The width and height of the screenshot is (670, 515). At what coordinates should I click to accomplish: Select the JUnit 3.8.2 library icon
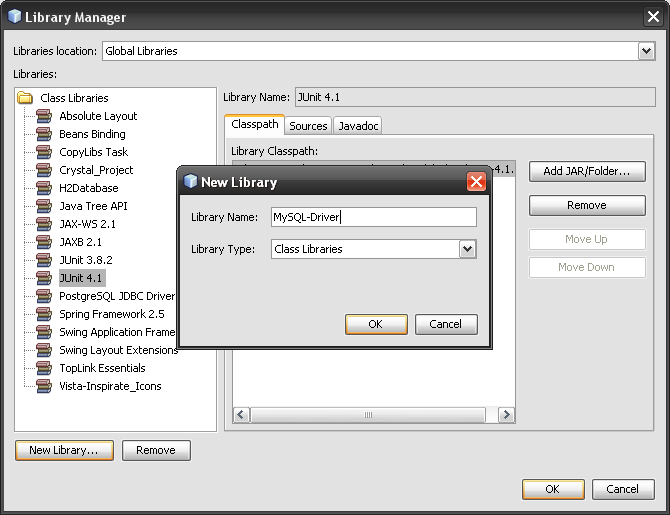tap(44, 260)
